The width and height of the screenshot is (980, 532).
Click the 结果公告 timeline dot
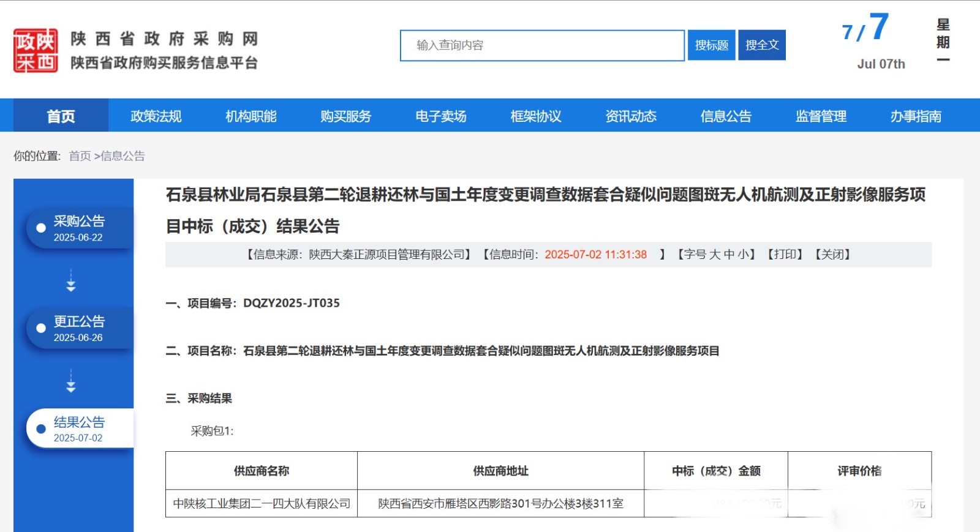(41, 429)
